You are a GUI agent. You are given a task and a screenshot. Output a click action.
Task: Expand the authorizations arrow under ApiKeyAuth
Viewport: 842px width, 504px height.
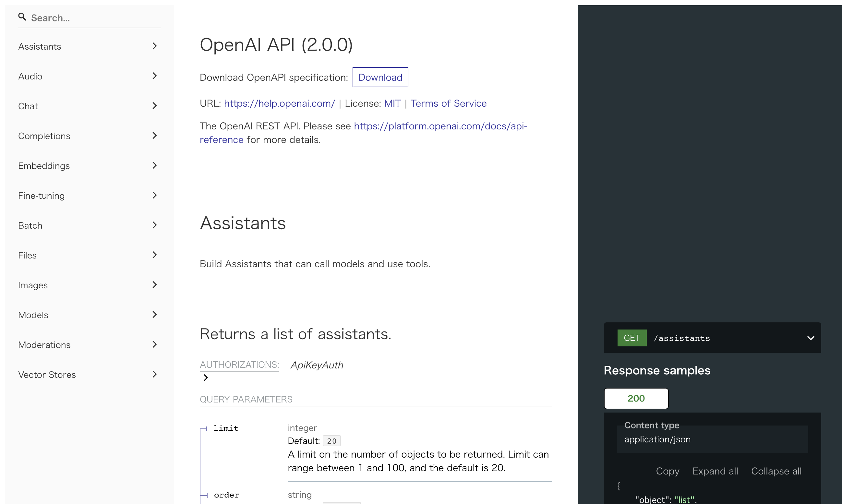206,378
